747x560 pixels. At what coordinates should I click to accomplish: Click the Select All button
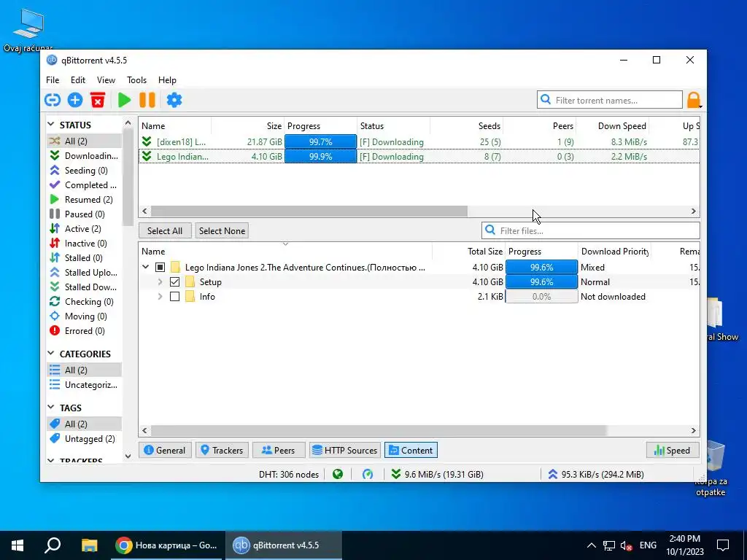165,231
